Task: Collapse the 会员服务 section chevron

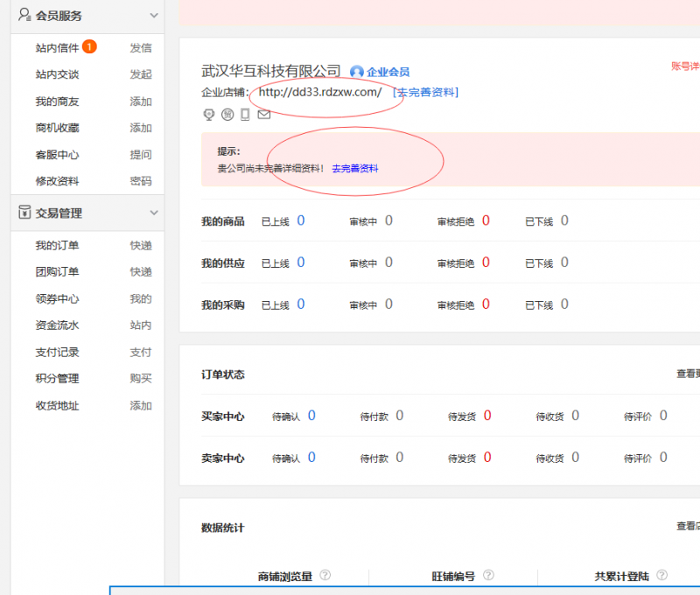Action: coord(154,16)
